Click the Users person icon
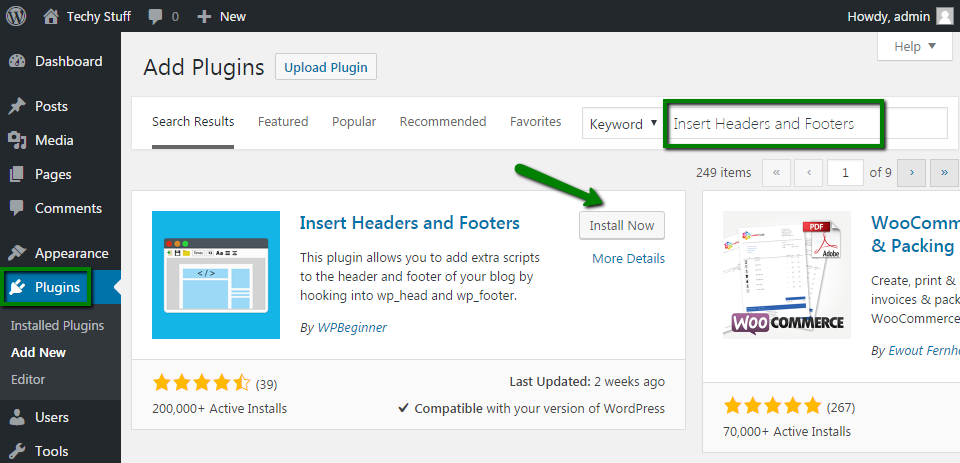 [x=17, y=418]
